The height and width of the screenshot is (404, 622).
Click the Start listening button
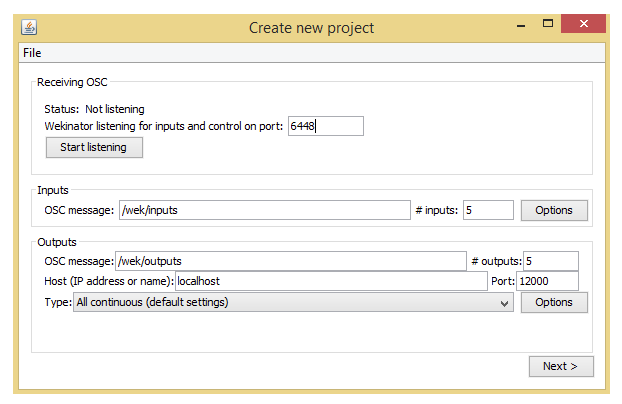click(94, 148)
